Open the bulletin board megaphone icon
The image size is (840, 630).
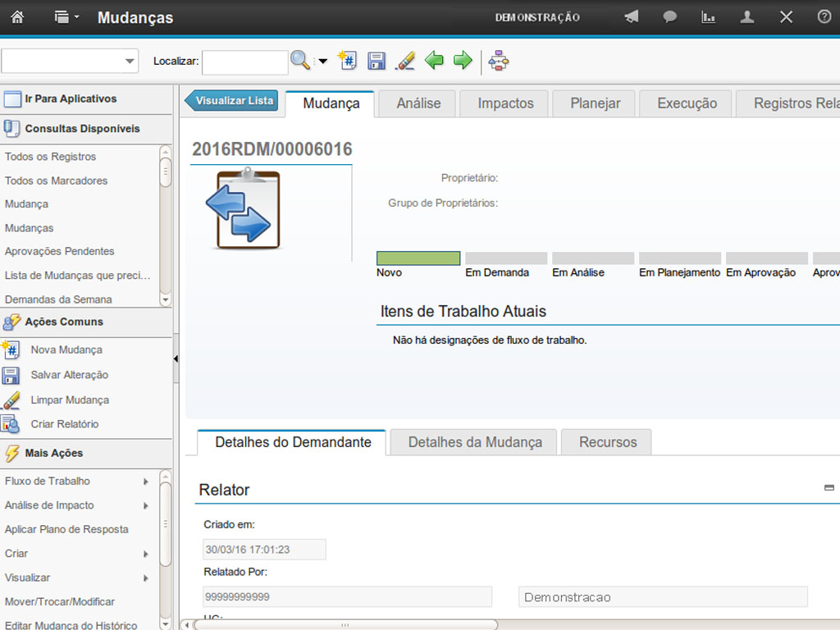[x=631, y=17]
